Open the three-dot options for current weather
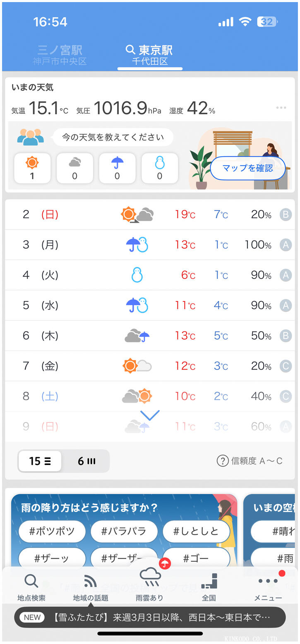Viewport: 300px width, 644px height. (x=281, y=108)
